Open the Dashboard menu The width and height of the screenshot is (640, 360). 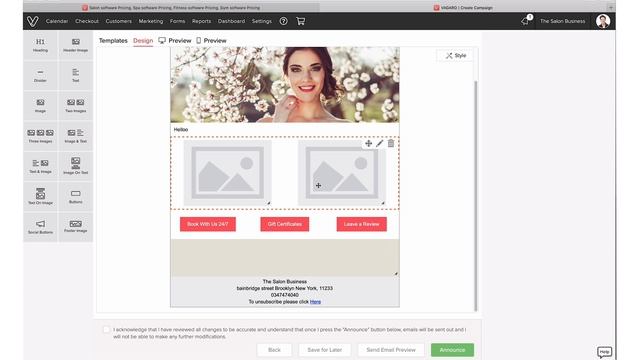[231, 21]
